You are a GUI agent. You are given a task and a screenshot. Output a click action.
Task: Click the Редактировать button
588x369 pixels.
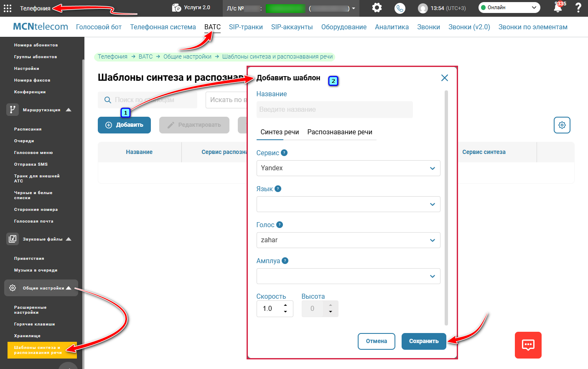pyautogui.click(x=194, y=125)
